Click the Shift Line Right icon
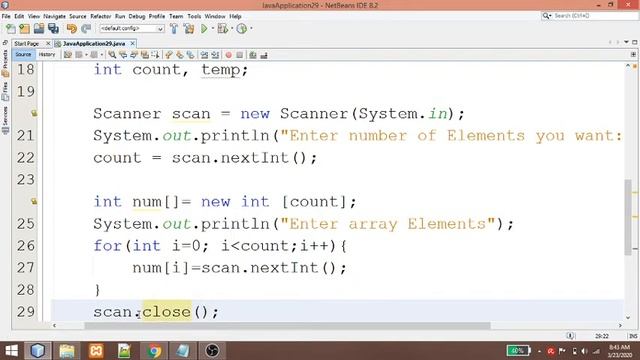The height and width of the screenshot is (360, 640). click(x=215, y=55)
